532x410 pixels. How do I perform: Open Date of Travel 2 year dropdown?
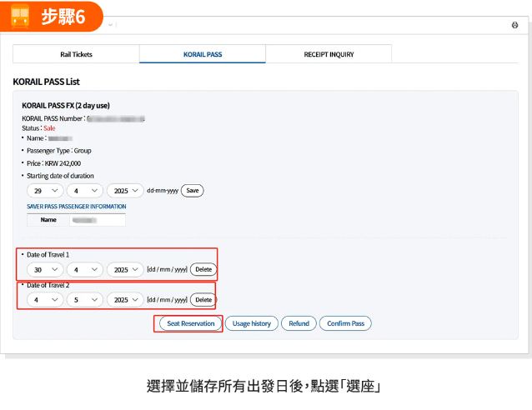125,300
